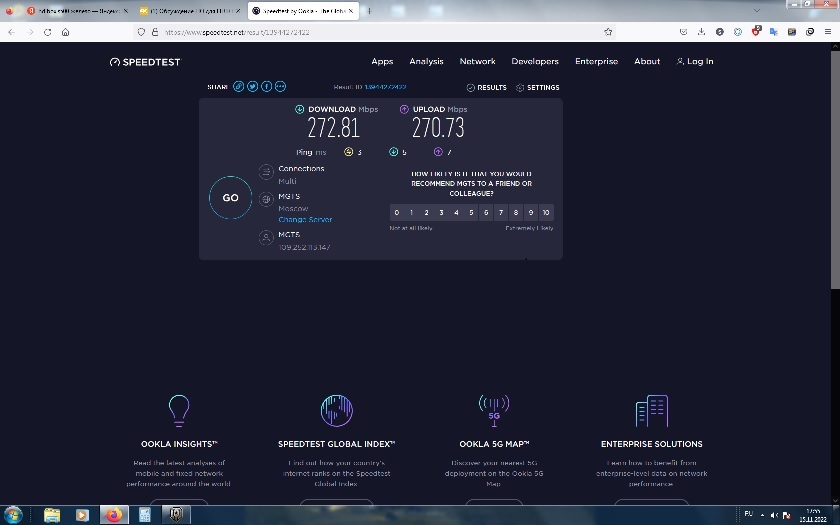The height and width of the screenshot is (525, 840).
Task: Open more share options ellipsis icon
Action: pos(280,86)
